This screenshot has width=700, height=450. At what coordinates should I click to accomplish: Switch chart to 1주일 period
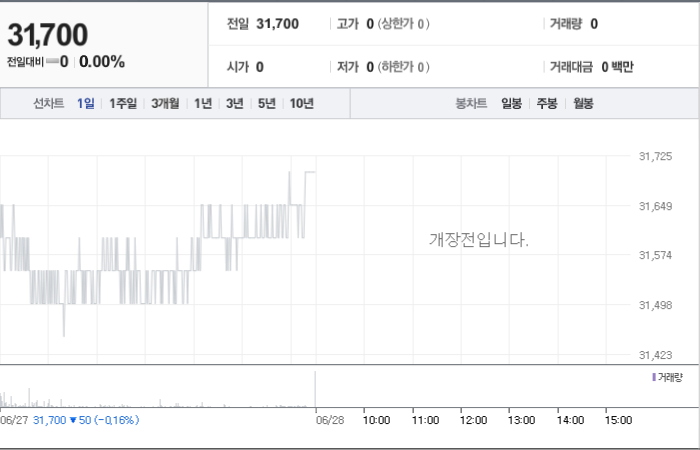click(123, 104)
